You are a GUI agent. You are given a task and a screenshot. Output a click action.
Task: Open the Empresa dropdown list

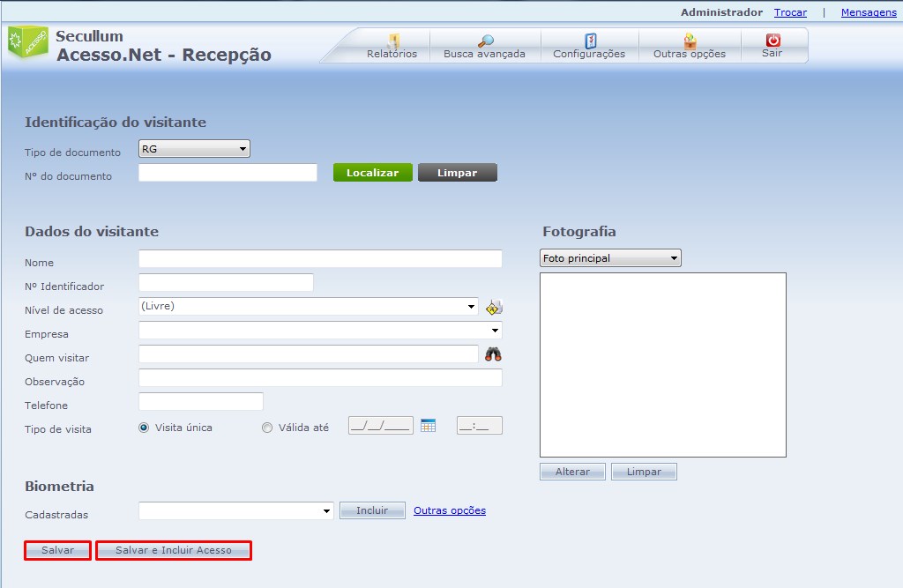coord(320,331)
